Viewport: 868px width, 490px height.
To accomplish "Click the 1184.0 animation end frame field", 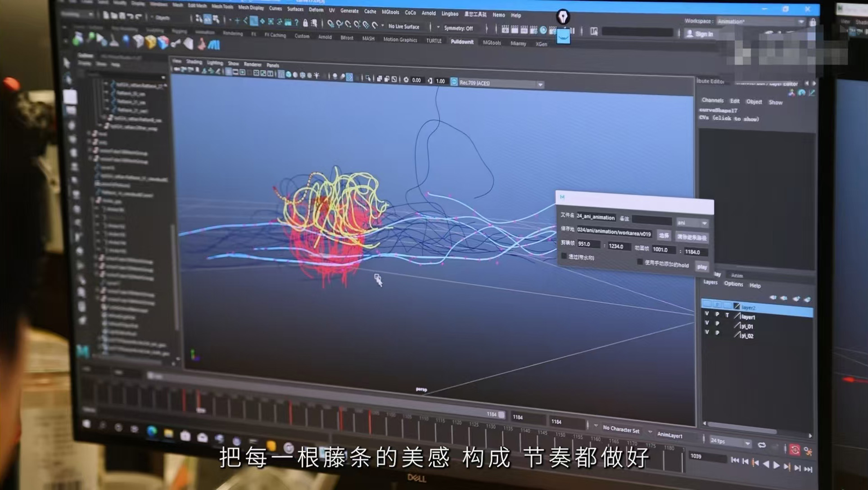I will (x=695, y=252).
